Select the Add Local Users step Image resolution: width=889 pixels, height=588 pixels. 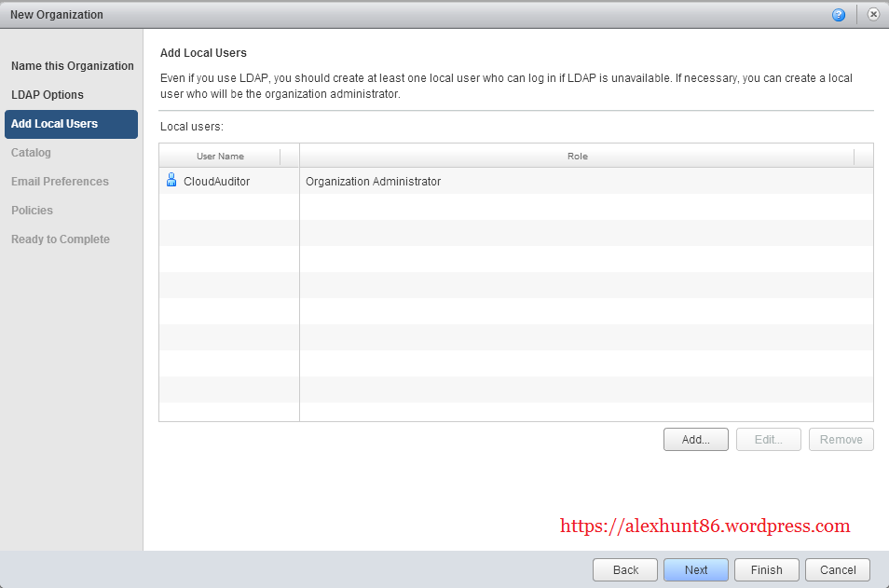(x=71, y=124)
